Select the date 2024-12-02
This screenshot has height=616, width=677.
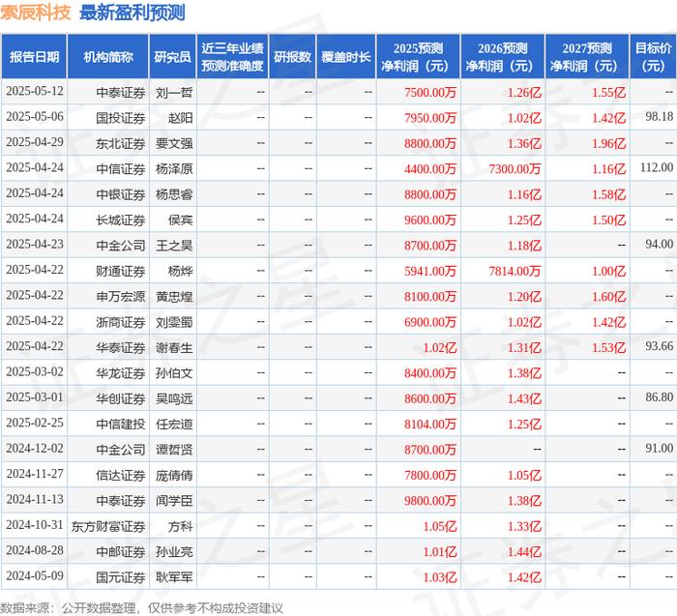pos(35,448)
